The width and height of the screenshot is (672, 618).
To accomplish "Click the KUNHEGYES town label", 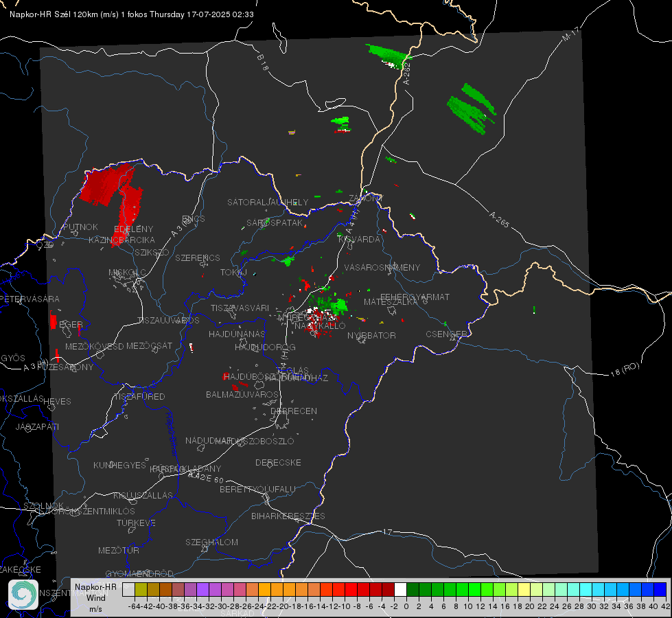I will pos(119,465).
